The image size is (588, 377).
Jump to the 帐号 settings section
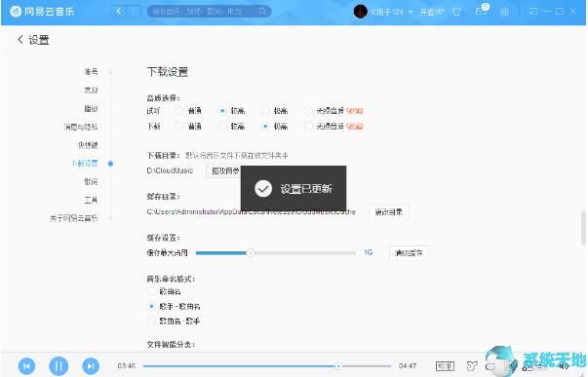[91, 71]
